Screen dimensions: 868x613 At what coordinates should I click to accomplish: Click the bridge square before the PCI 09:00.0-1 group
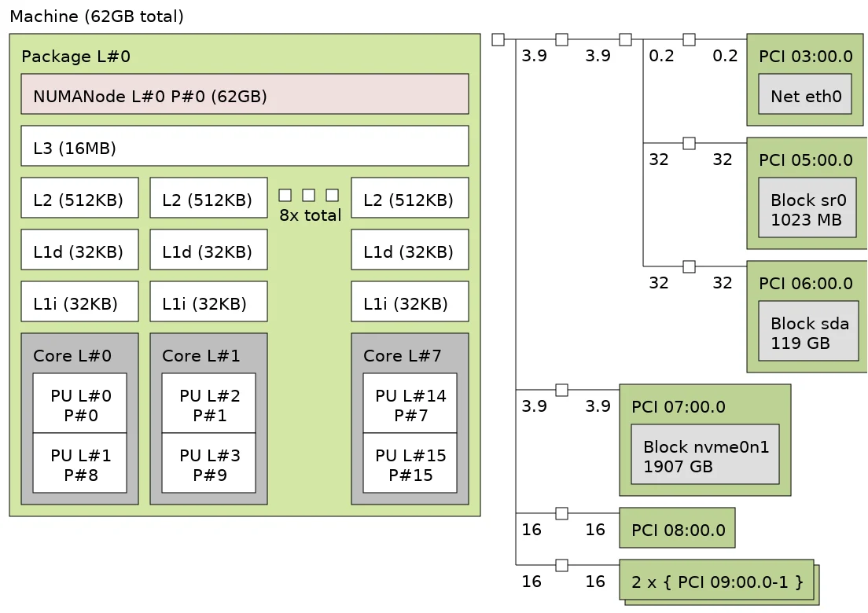click(561, 565)
